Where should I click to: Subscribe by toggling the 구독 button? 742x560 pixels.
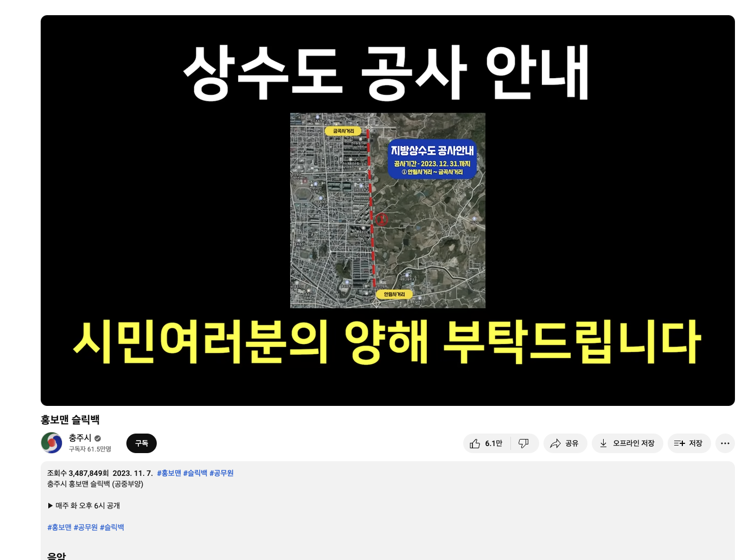click(x=141, y=443)
